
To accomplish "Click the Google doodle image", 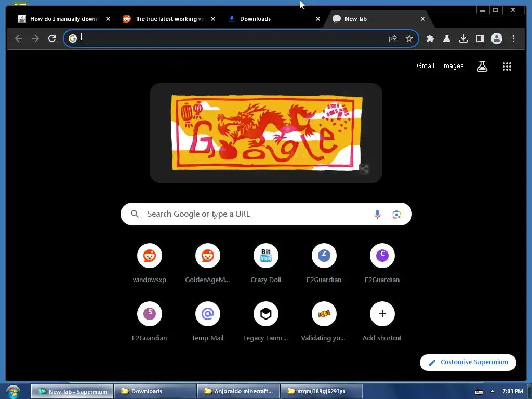I will [x=267, y=132].
